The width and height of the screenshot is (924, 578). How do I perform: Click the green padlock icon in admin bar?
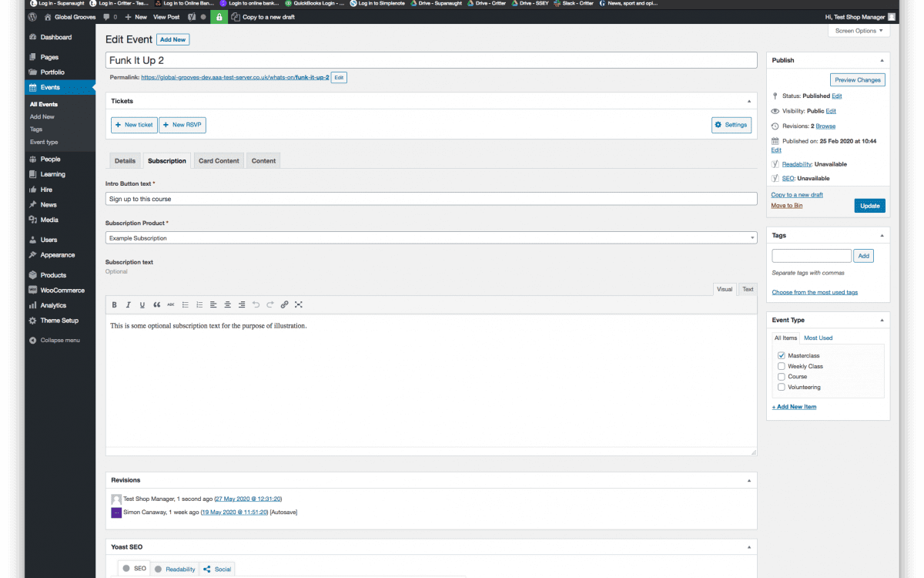[x=219, y=16]
